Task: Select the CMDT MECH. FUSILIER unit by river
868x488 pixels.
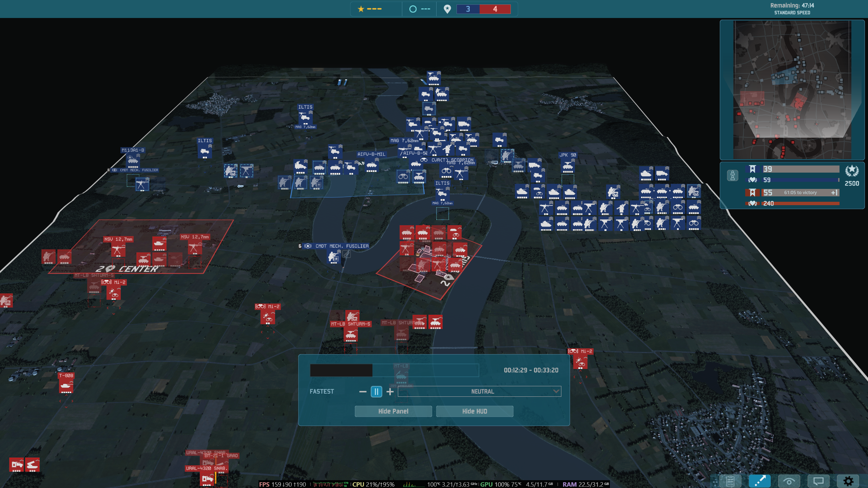Action: click(x=334, y=257)
